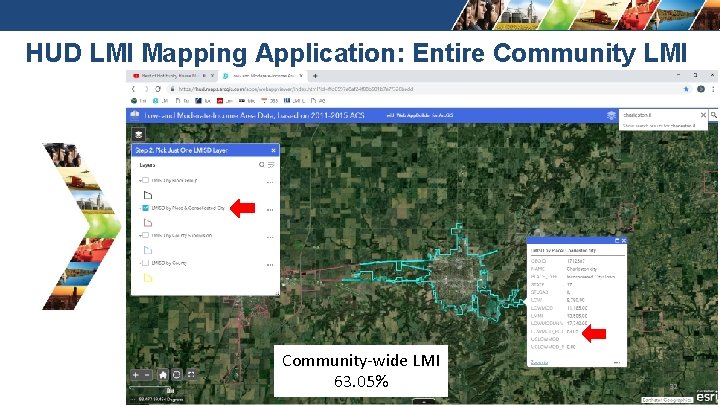Uncheck LMISD by Place & Consolidated City
This screenshot has width=720, height=405.
[145, 208]
